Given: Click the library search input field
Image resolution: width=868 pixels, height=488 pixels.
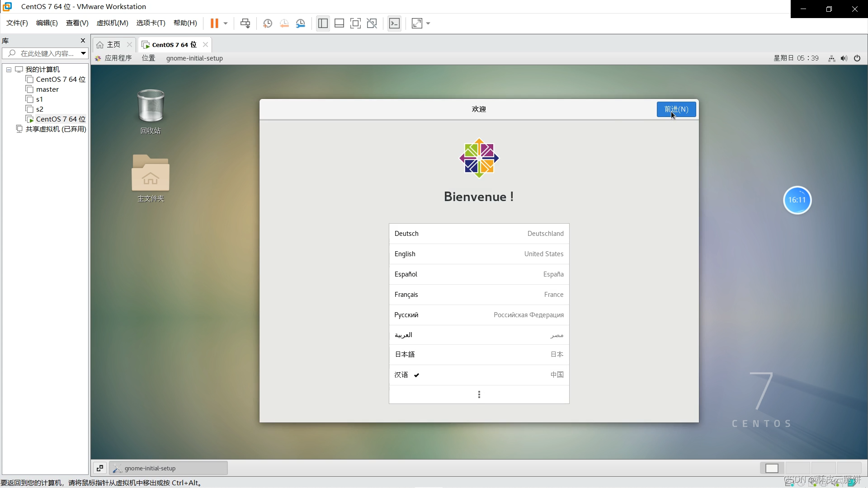Looking at the screenshot, I should (x=47, y=53).
